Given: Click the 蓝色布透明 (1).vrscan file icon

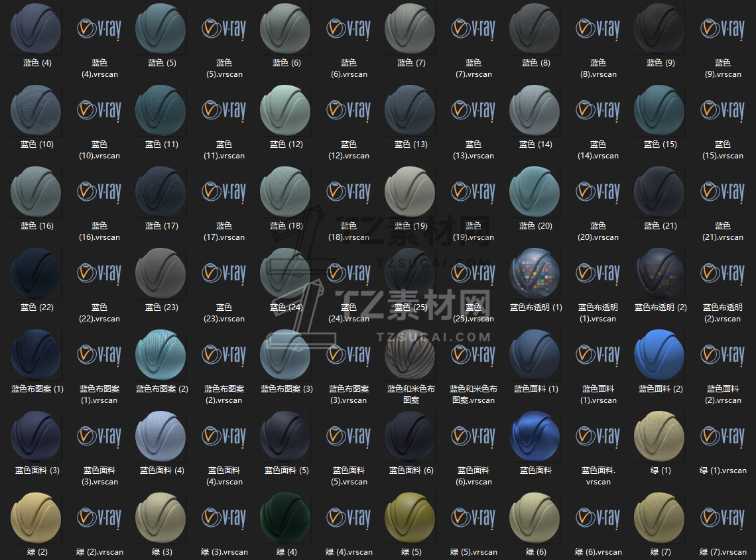Looking at the screenshot, I should point(598,273).
